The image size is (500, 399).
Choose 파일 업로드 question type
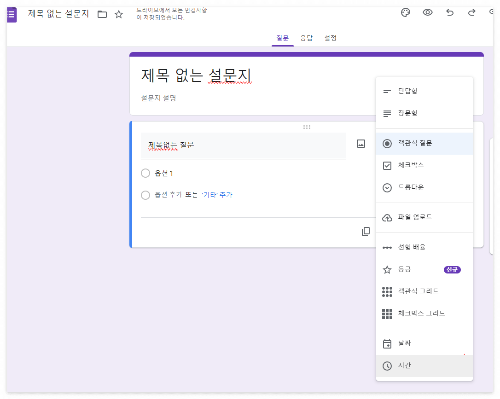(424, 218)
